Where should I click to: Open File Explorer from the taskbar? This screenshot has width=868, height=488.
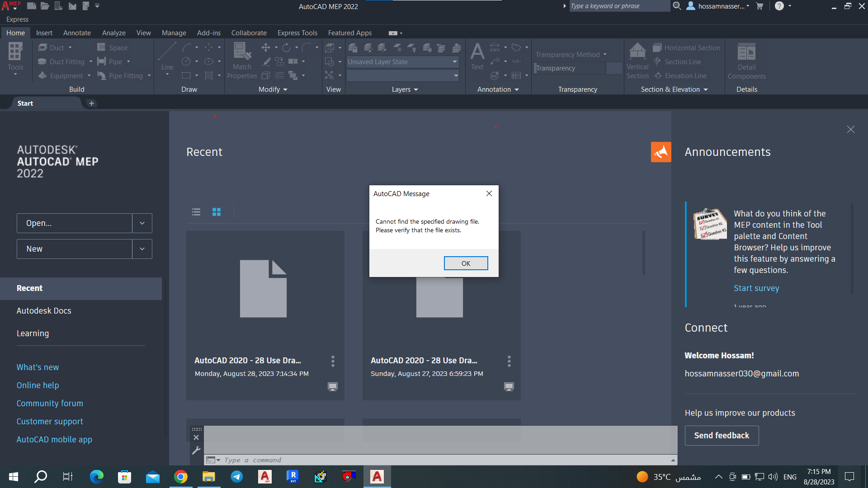point(208,477)
